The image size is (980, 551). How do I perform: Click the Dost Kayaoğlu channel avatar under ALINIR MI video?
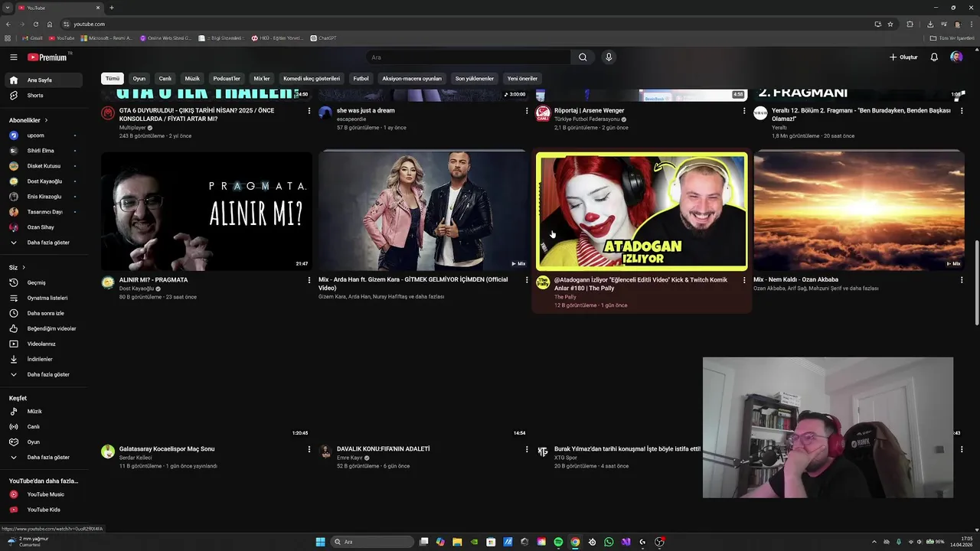[108, 282]
